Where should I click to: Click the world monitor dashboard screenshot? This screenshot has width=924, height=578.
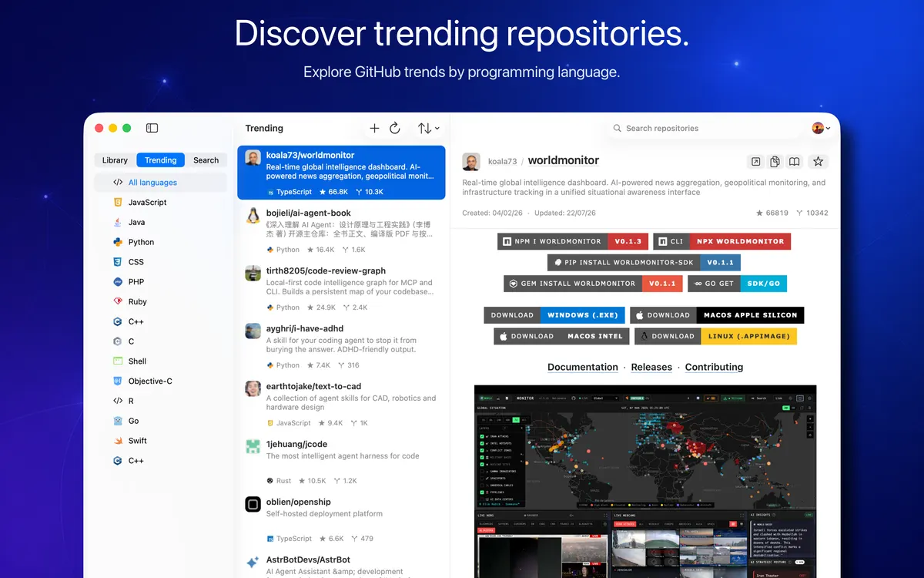pos(645,482)
